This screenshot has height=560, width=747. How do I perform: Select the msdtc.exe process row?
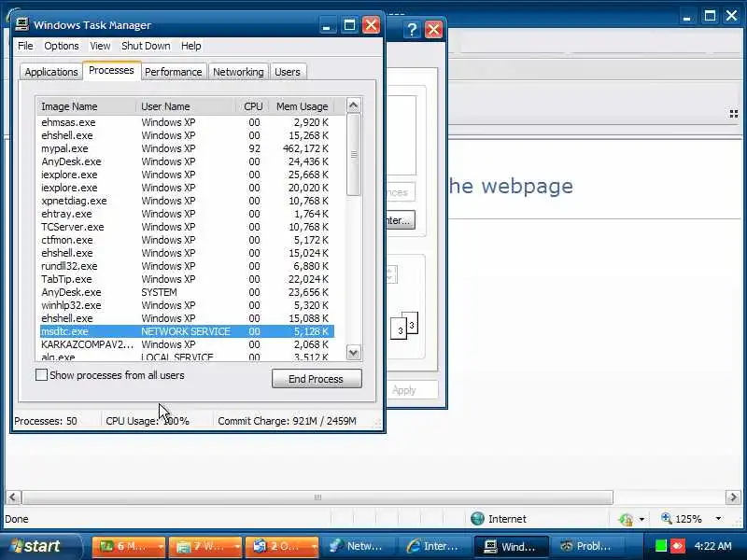click(x=187, y=331)
